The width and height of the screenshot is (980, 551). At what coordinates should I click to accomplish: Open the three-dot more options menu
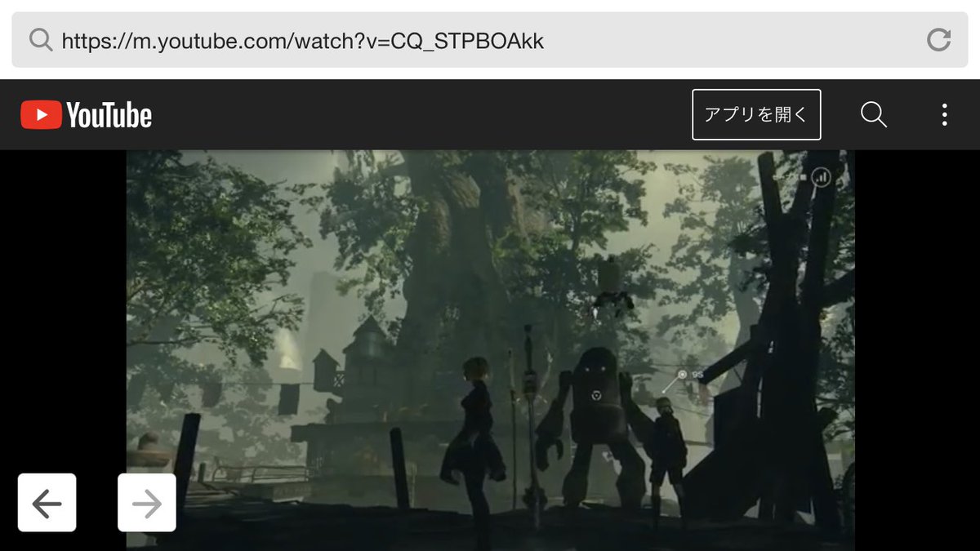[x=944, y=114]
